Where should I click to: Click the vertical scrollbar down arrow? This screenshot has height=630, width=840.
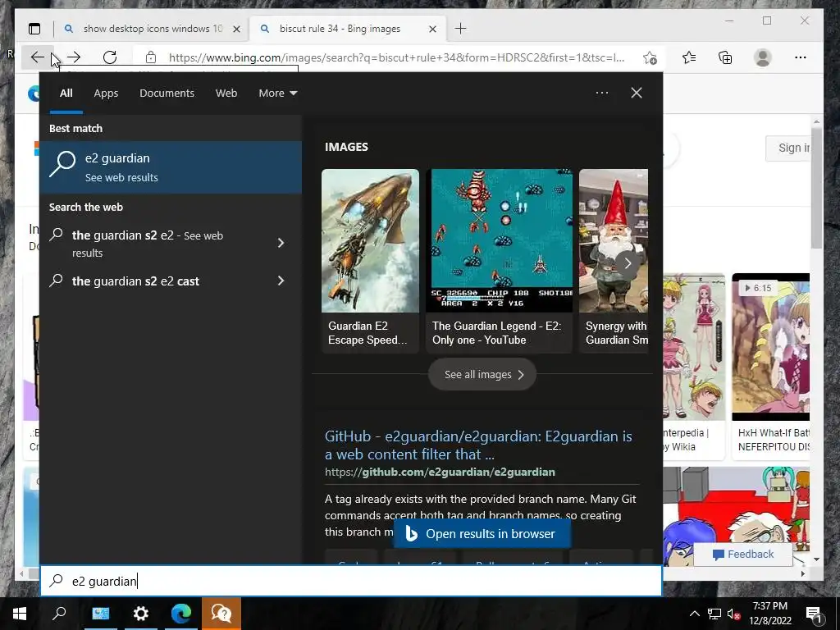816,559
